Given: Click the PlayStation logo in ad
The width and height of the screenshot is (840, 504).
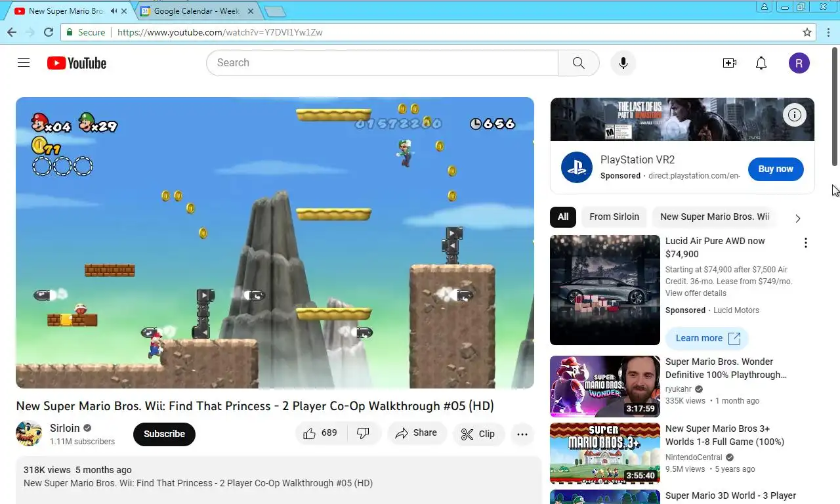Looking at the screenshot, I should (x=577, y=167).
